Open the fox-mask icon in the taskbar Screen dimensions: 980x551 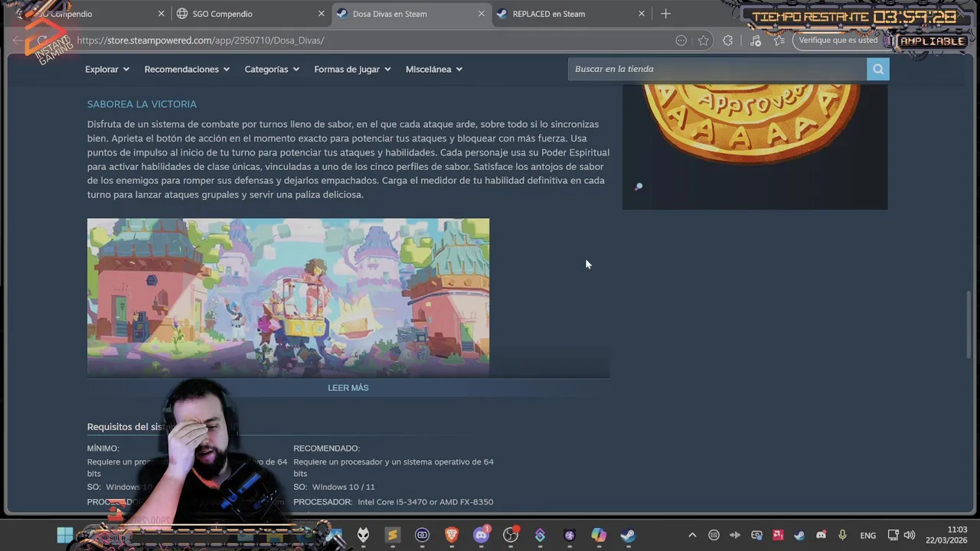pyautogui.click(x=363, y=535)
